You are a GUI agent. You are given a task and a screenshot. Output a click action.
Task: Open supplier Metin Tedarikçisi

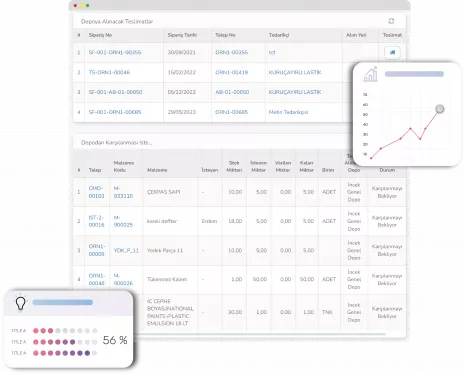pyautogui.click(x=288, y=112)
